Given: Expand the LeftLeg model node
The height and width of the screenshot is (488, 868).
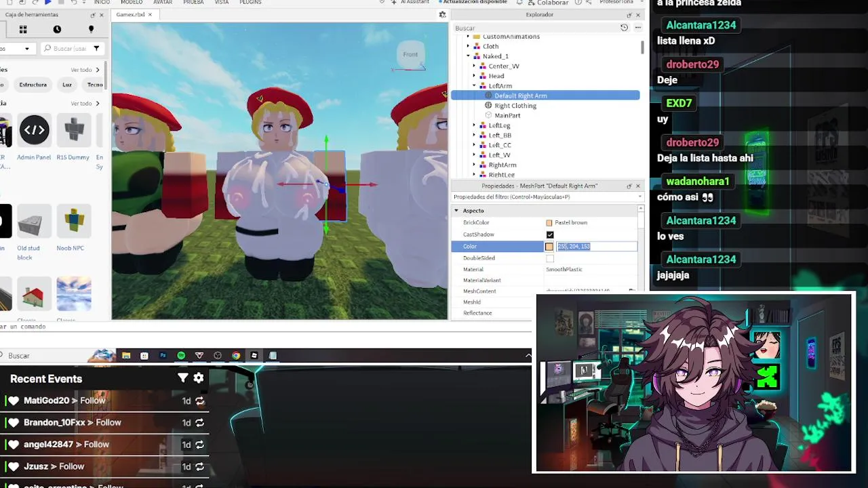Looking at the screenshot, I should [474, 125].
